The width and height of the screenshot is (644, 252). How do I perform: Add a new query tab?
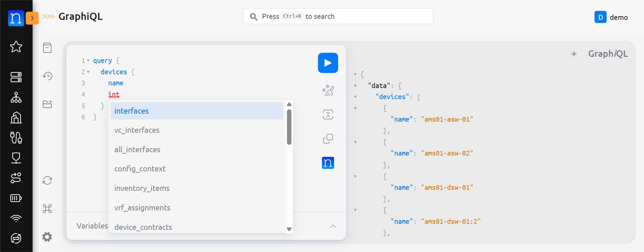coord(574,54)
